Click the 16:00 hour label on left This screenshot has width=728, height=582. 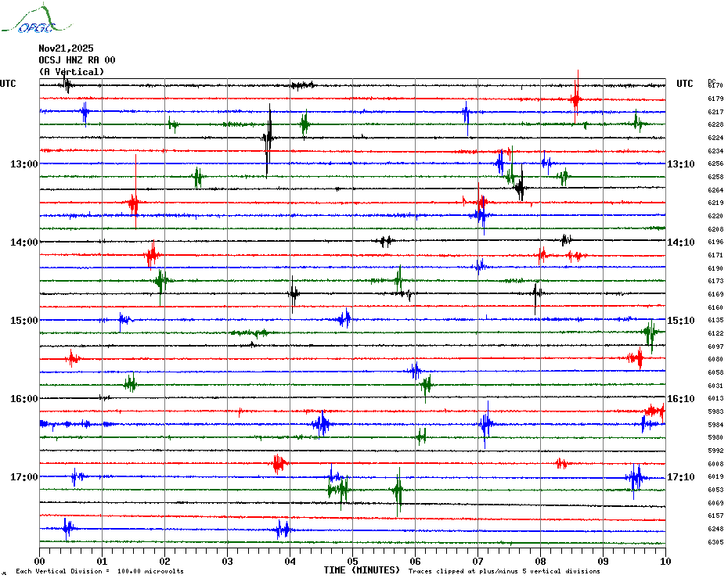(24, 399)
